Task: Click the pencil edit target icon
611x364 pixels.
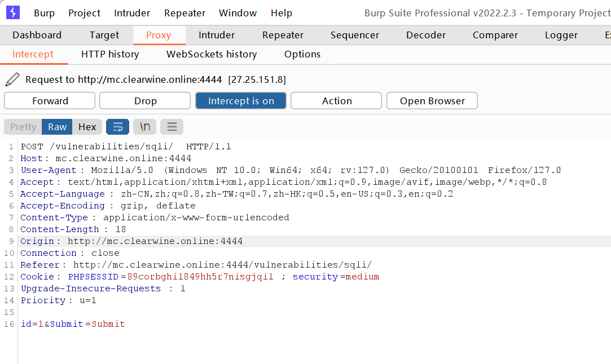Action: pyautogui.click(x=12, y=79)
